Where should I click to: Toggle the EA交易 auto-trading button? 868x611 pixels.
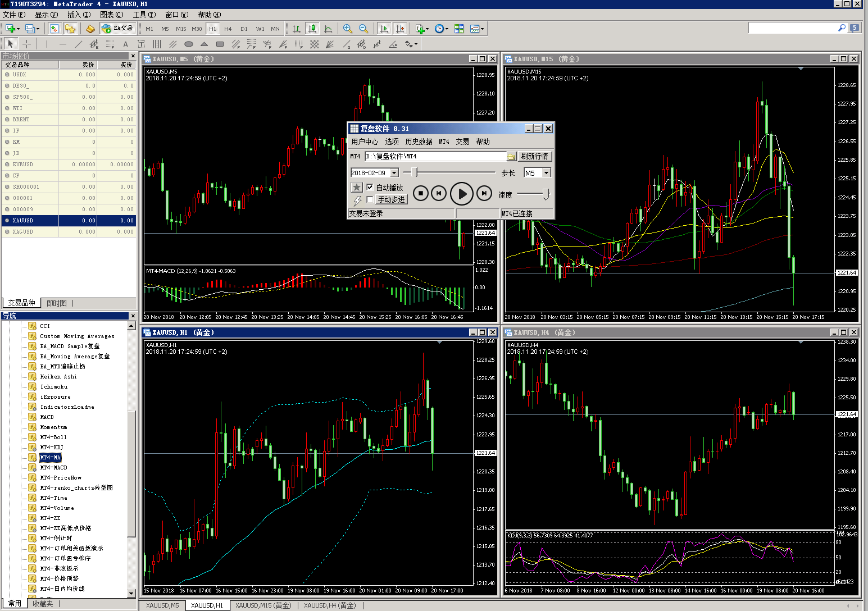click(x=117, y=28)
